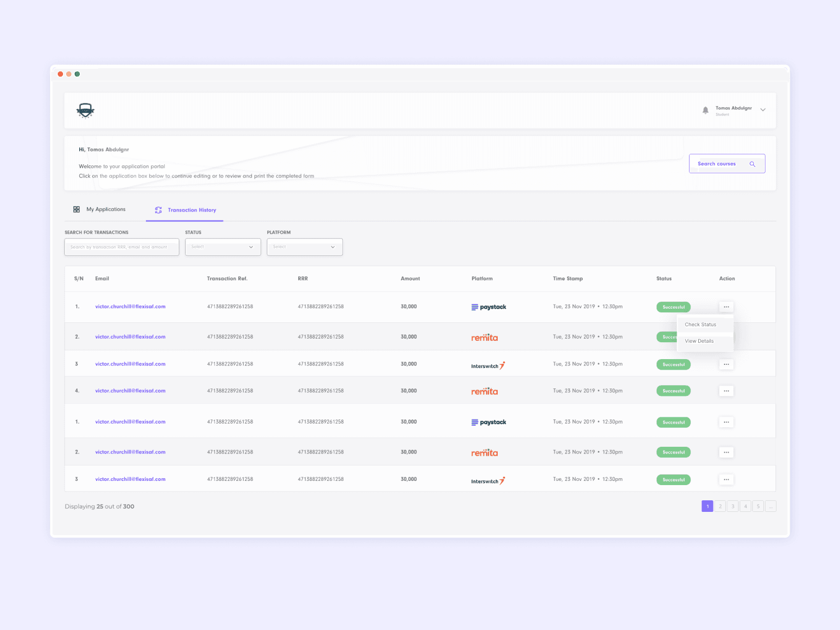The image size is (840, 630).
Task: Click the notification bell icon
Action: [705, 110]
